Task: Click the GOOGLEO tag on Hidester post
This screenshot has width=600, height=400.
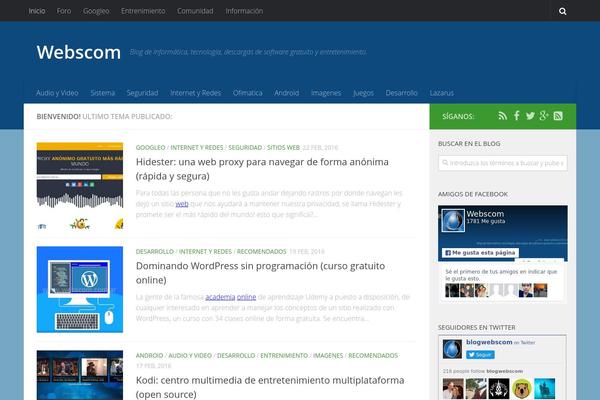Action: coord(150,147)
